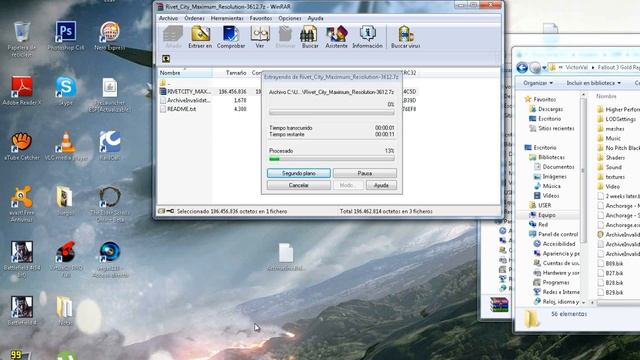Click the Información toolbar icon
This screenshot has height=360, width=640.
(367, 37)
